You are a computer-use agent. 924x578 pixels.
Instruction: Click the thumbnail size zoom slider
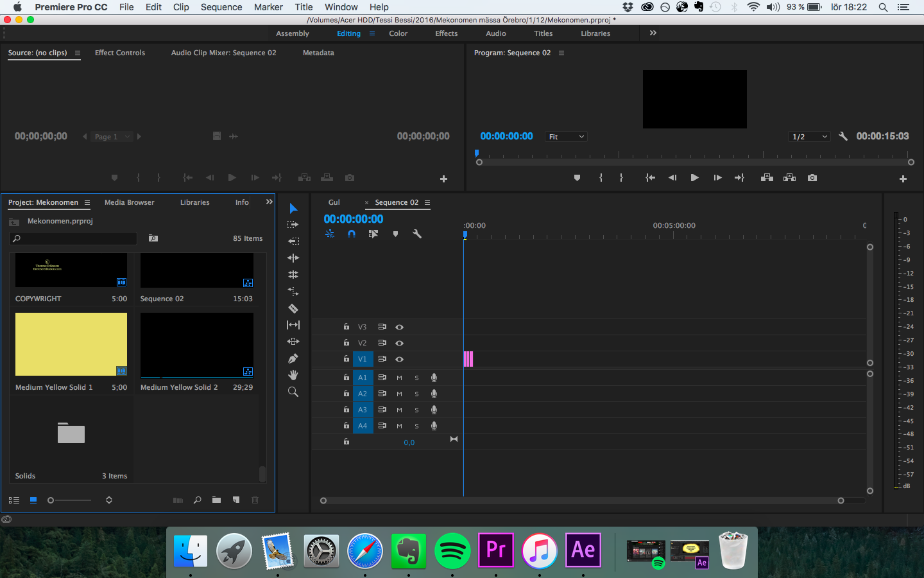coord(69,500)
